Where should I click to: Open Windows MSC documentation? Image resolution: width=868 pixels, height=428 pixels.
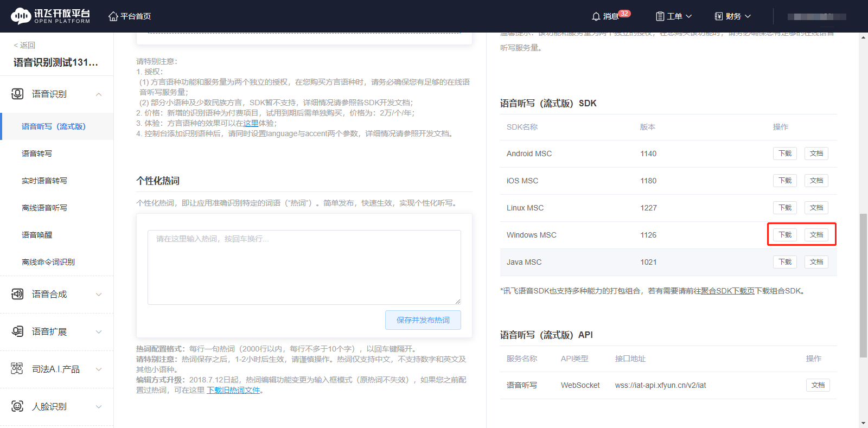(816, 235)
